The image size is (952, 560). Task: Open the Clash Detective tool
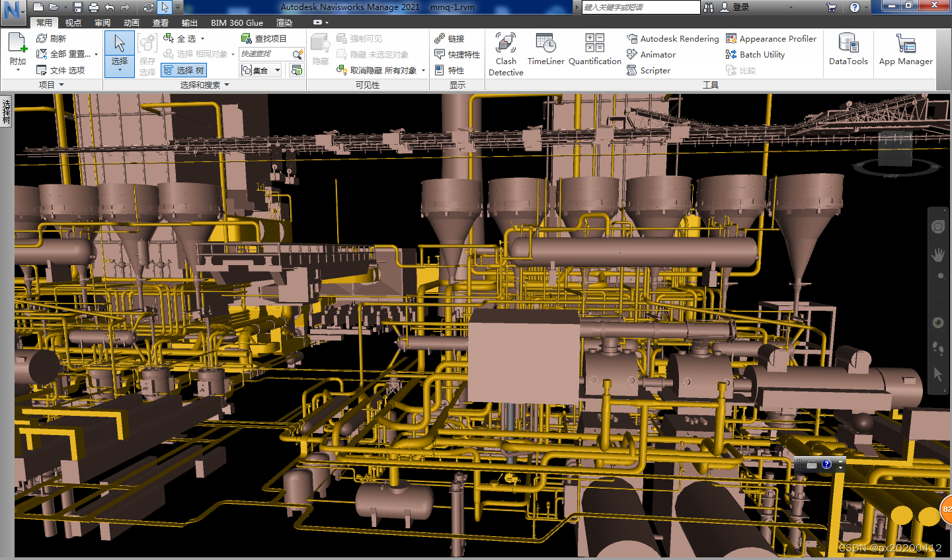click(506, 54)
